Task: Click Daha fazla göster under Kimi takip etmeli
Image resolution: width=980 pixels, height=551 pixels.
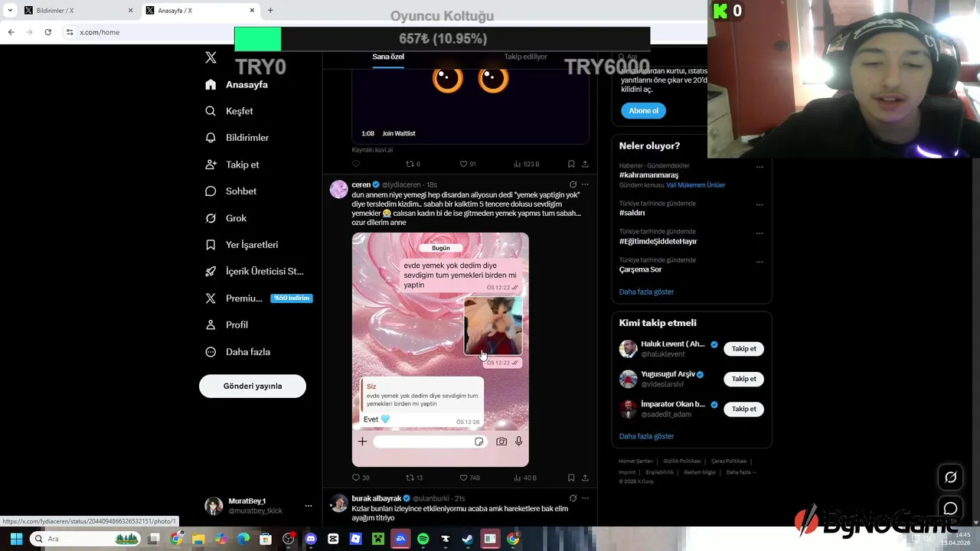Action: click(646, 436)
